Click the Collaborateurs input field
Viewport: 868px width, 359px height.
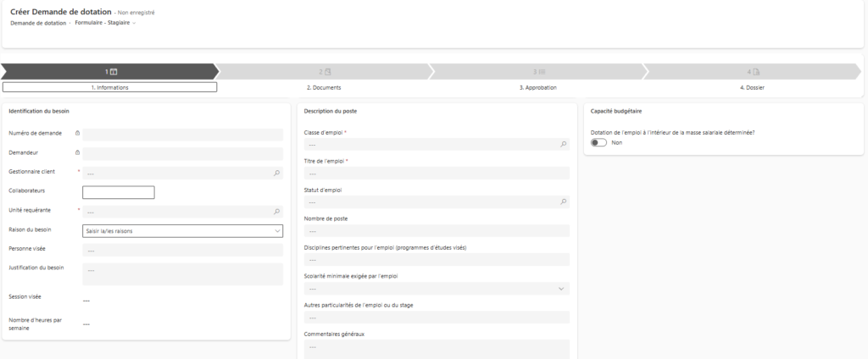[x=118, y=192]
